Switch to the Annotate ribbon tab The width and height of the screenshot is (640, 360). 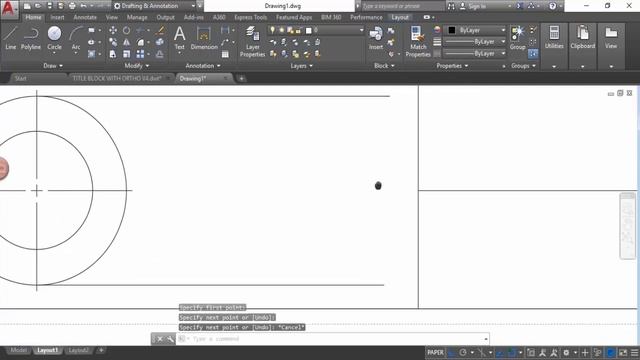pos(85,18)
